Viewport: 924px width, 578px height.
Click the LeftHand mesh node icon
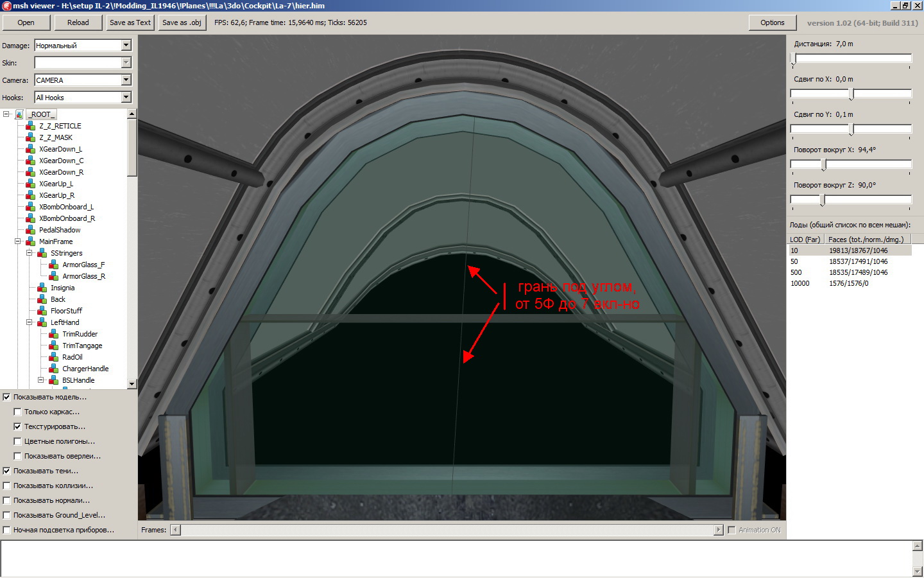[42, 322]
